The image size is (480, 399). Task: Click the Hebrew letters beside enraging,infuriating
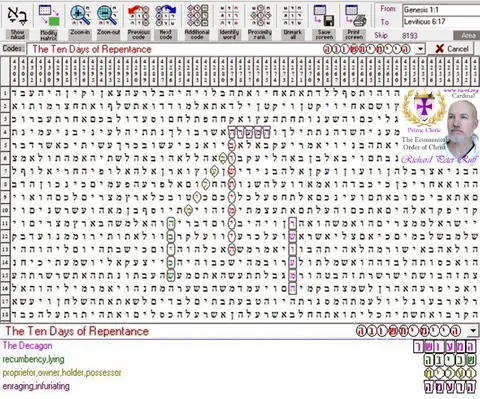[x=450, y=387]
